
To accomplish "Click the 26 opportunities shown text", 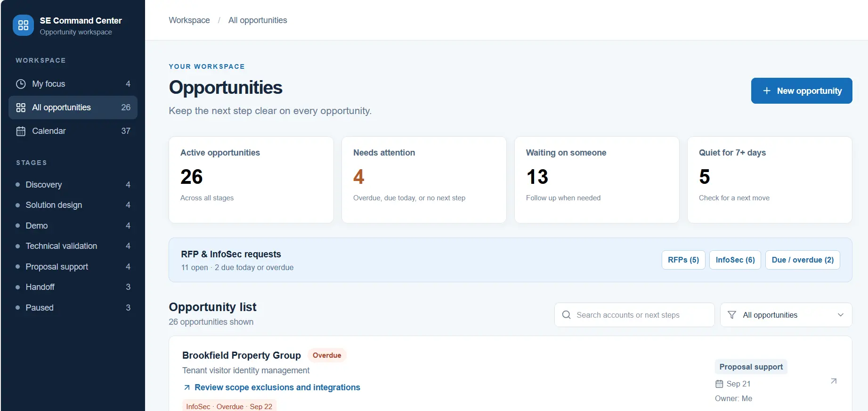I will pos(211,322).
